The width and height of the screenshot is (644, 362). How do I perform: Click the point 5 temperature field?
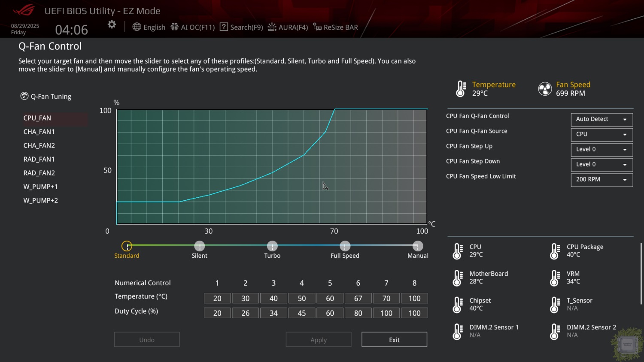tap(330, 298)
